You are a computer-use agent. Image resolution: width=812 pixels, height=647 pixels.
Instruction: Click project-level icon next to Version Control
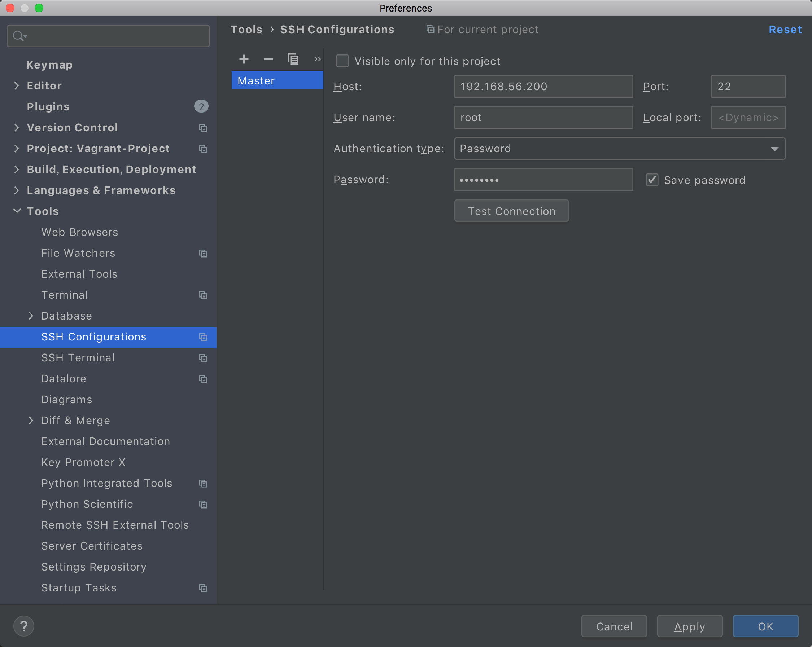point(203,128)
